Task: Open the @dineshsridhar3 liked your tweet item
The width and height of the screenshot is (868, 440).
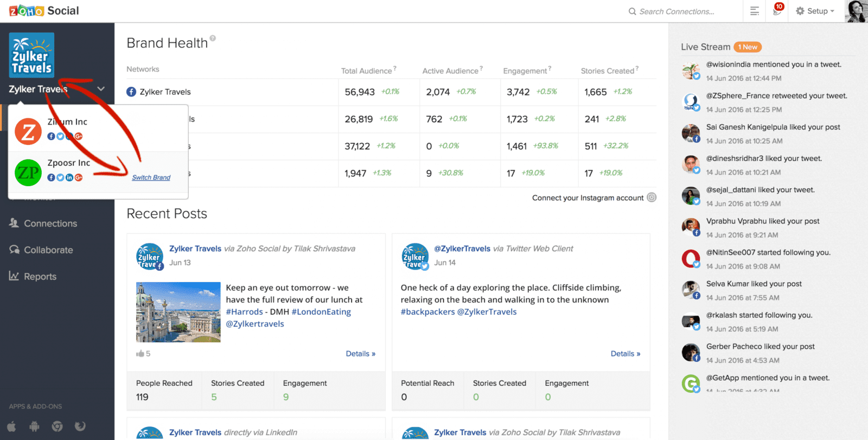Action: point(768,165)
